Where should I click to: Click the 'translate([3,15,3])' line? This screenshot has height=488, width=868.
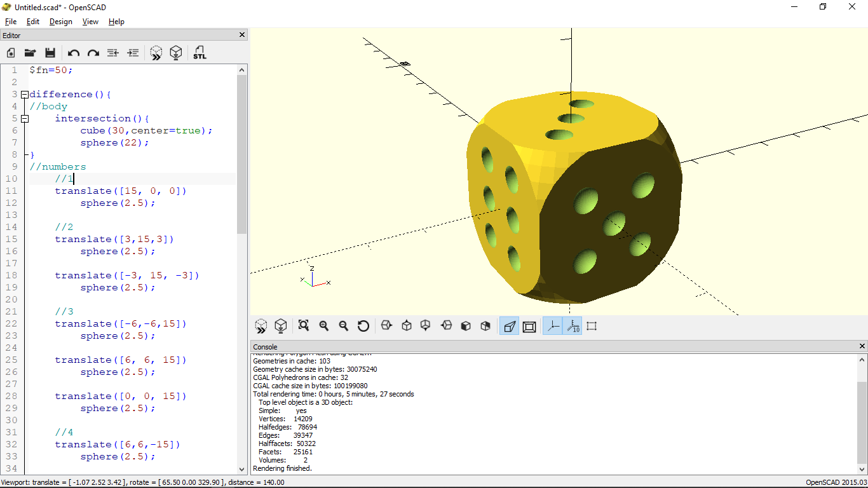(x=114, y=239)
